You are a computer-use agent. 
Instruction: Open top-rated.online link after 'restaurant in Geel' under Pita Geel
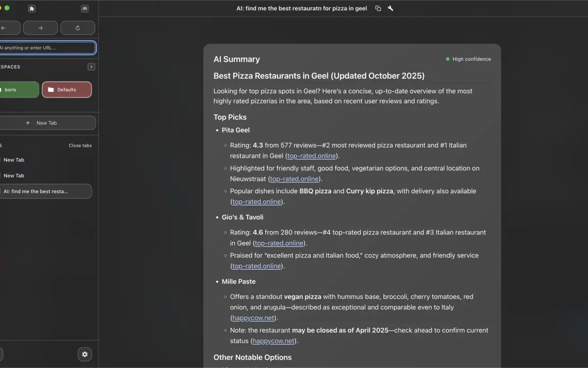[312, 156]
